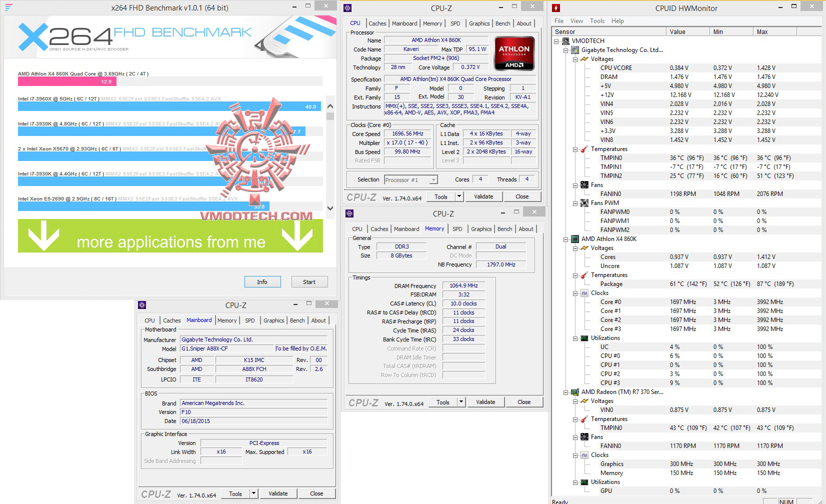Open the Tools dropdown arrow in the CPU-Z motherboard window

254,493
